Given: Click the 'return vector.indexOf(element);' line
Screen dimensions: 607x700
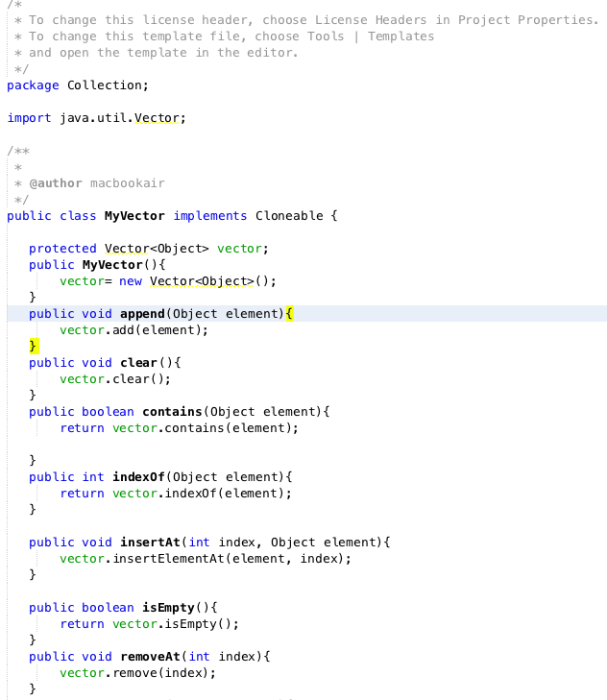Looking at the screenshot, I should [x=176, y=494].
